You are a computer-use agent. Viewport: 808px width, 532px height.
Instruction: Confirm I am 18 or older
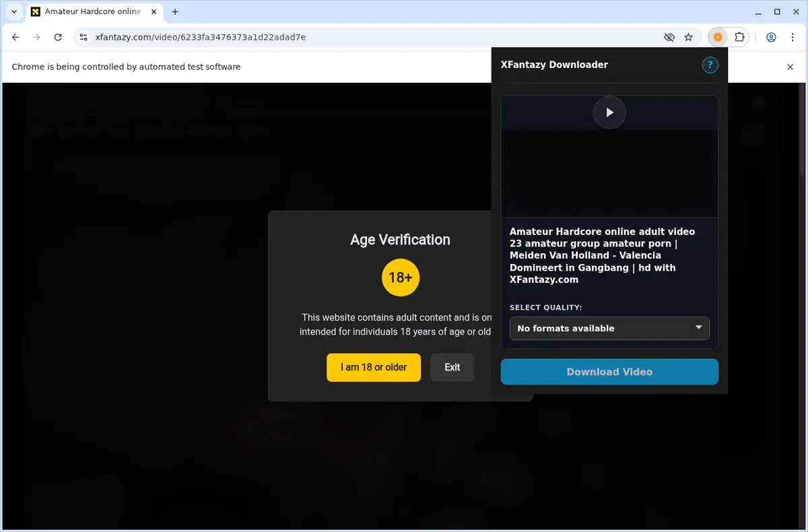(x=374, y=367)
